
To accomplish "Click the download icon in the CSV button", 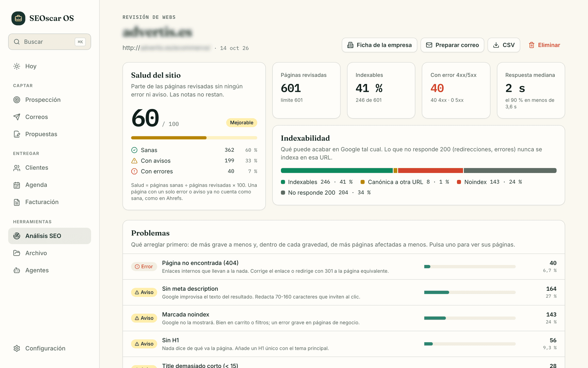I will point(496,45).
